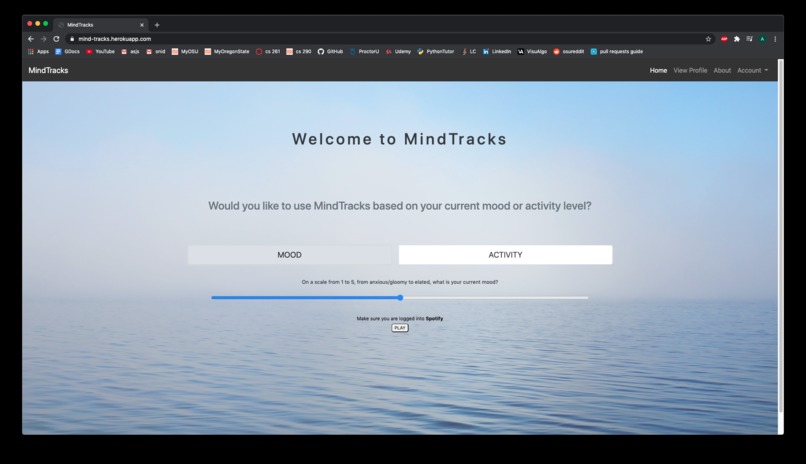Expand the Account dropdown menu
Image resolution: width=806 pixels, height=464 pixels.
click(x=753, y=70)
